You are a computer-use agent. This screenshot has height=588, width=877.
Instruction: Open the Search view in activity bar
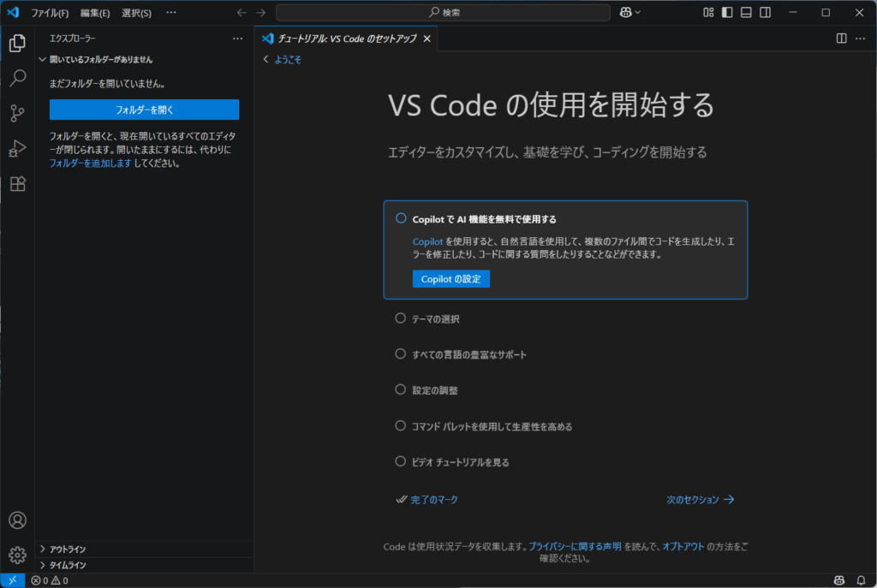pos(17,79)
